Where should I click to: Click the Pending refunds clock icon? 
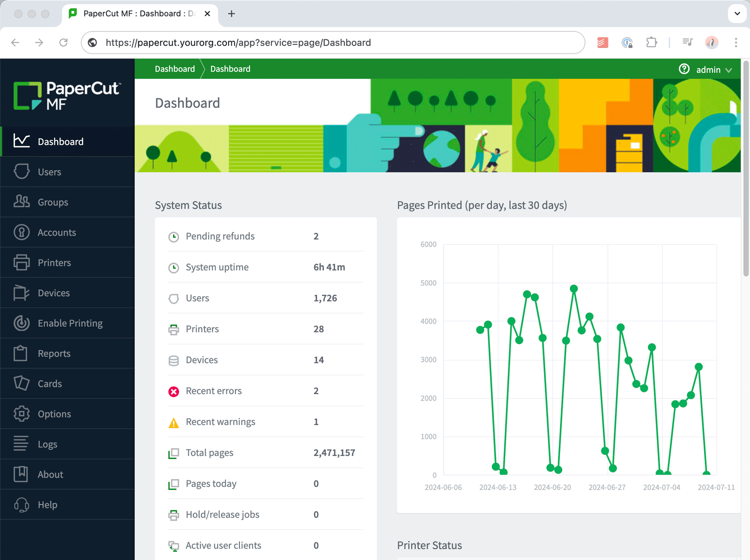tap(174, 237)
